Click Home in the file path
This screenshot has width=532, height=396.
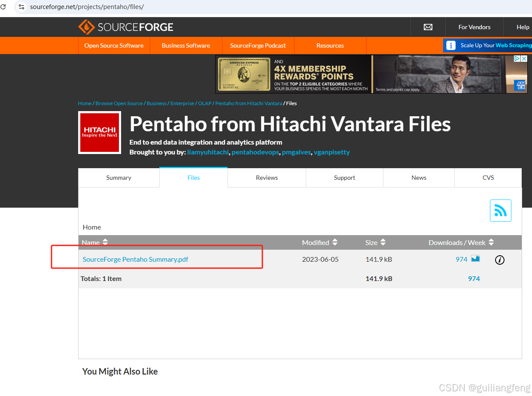92,227
